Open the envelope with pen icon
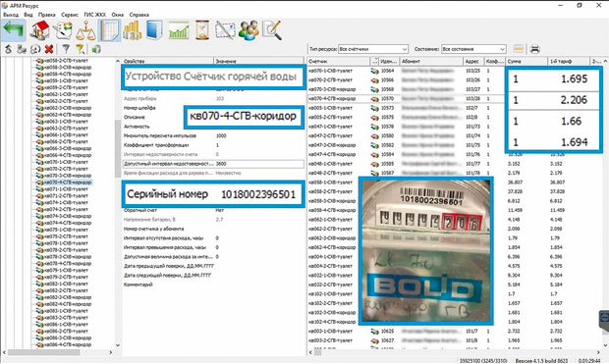The image size is (609, 364). point(225,30)
